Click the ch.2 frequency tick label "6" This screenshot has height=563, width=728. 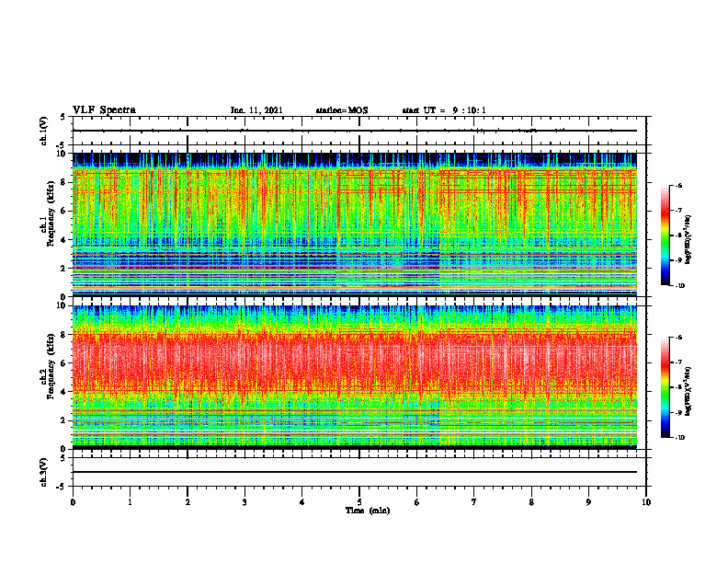[x=64, y=363]
